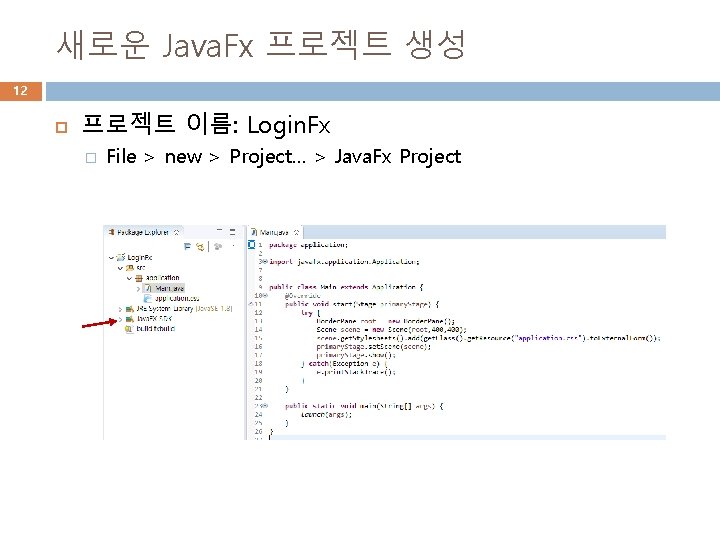Viewport: 720px width, 540px height.
Task: Click the 'import javafx.application.Application;' line
Action: pyautogui.click(x=344, y=261)
